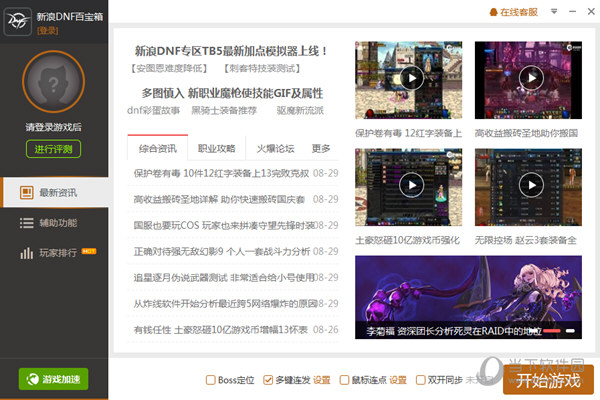Open 设置 for 鼠标连点
The height and width of the screenshot is (400, 600).
pos(398,380)
